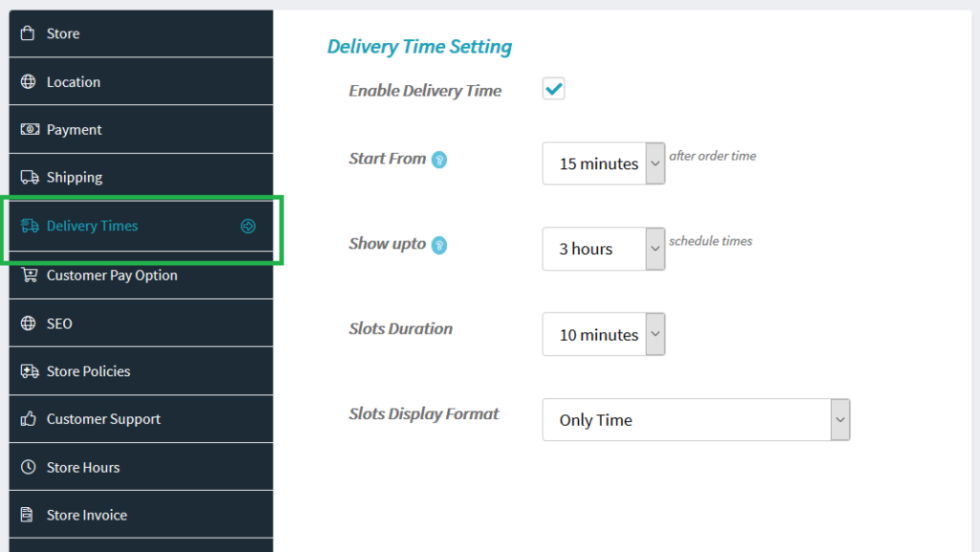
Task: Navigate to Store Invoice settings
Action: point(87,514)
